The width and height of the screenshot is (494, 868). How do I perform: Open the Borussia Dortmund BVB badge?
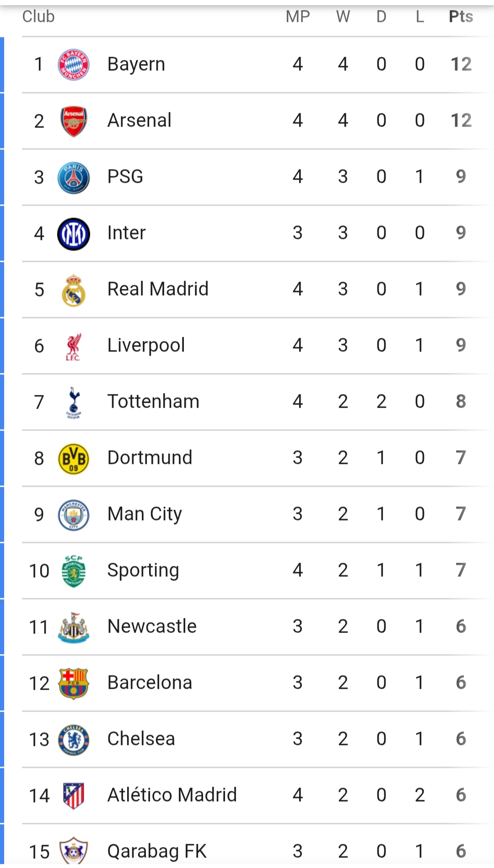coord(73,458)
